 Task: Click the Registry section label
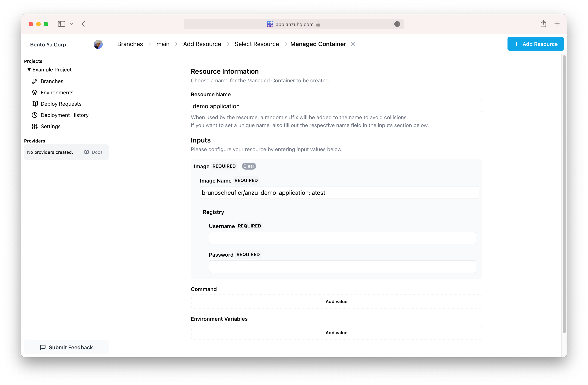213,212
